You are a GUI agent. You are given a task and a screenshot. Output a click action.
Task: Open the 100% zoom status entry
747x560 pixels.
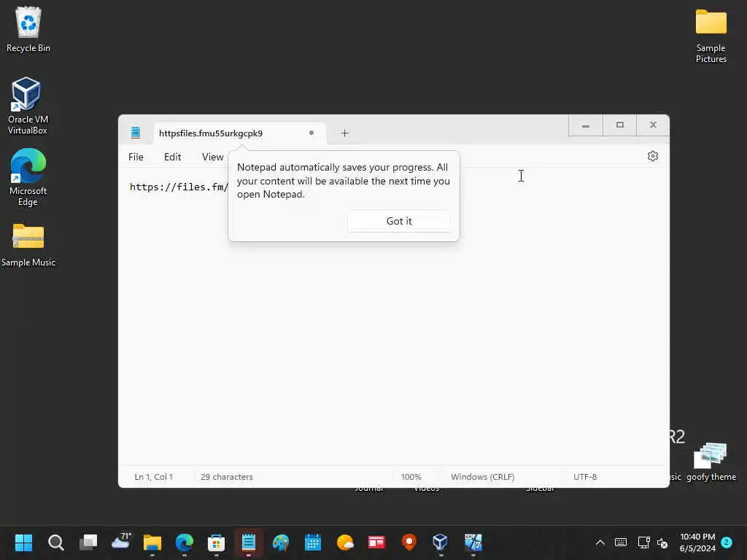click(411, 477)
